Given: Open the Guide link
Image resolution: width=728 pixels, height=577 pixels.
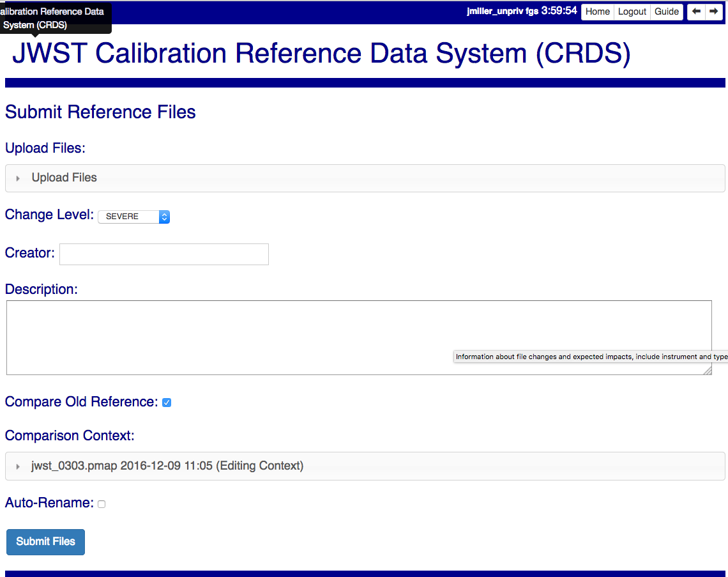Looking at the screenshot, I should click(x=667, y=12).
